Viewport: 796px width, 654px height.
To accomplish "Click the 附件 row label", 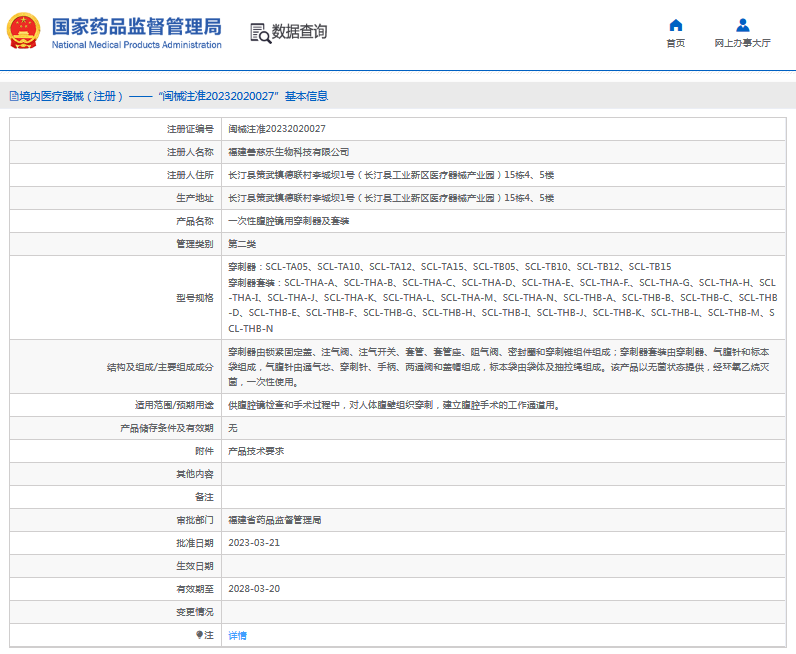I will (x=204, y=451).
